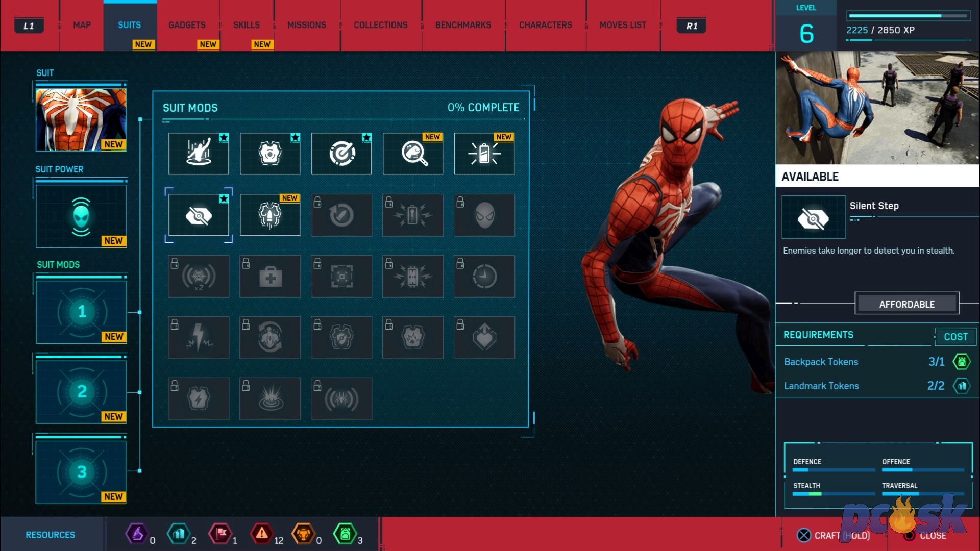
Task: Select the locked lightning bolt mod
Action: point(199,337)
